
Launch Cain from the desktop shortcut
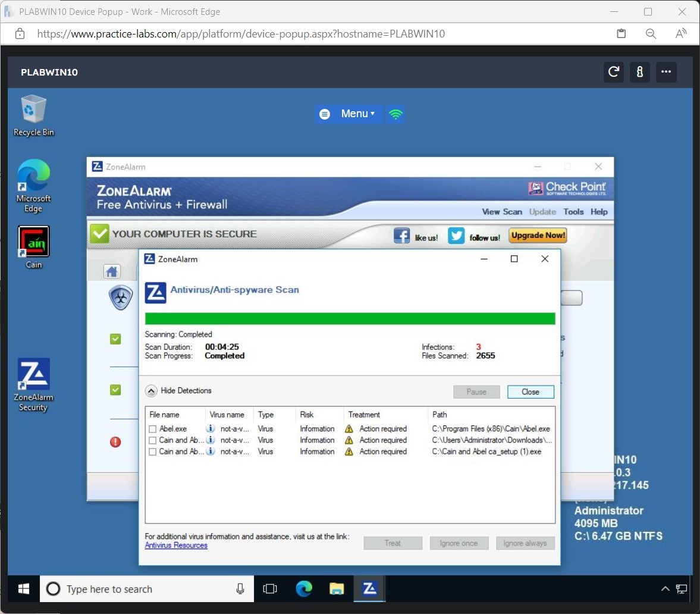coord(33,242)
